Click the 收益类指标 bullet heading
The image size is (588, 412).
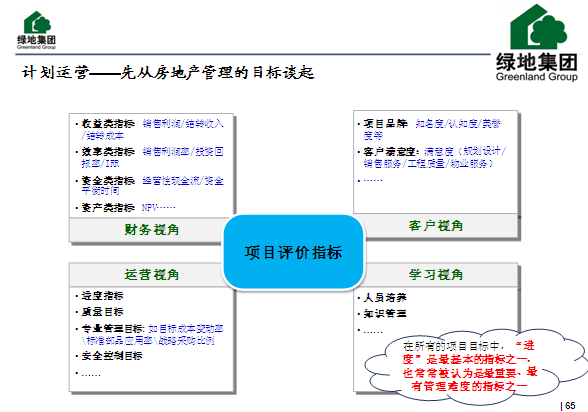[x=108, y=124]
